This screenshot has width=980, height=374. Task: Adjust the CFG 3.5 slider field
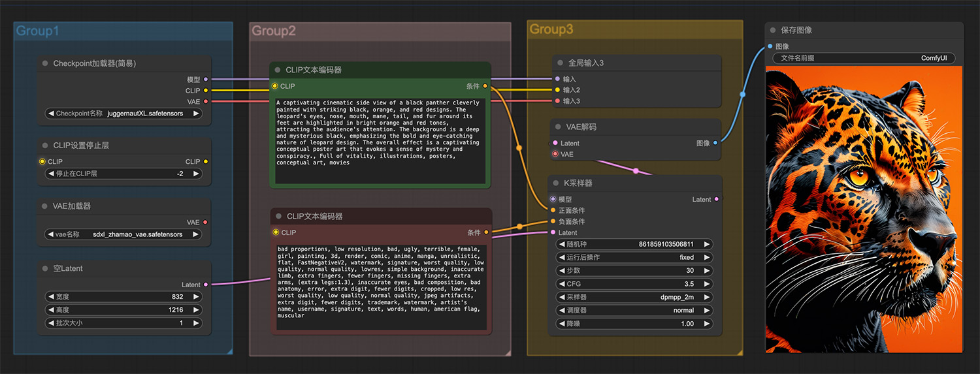(634, 284)
